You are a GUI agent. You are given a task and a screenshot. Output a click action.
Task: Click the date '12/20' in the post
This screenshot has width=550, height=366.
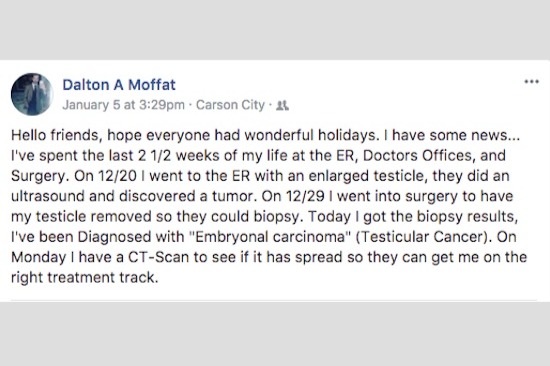click(117, 176)
